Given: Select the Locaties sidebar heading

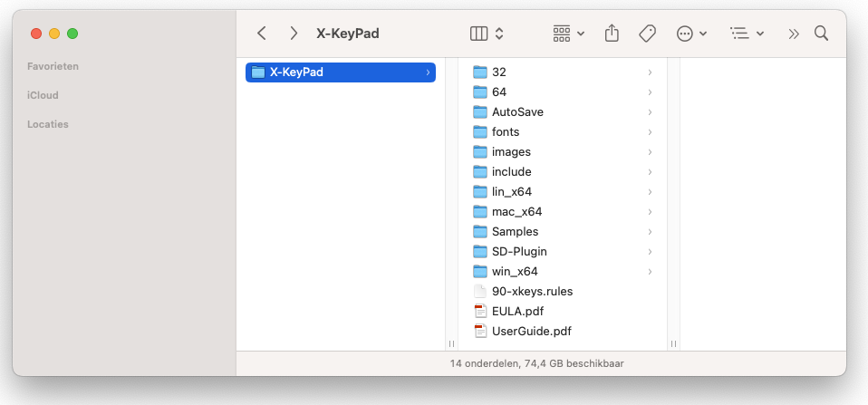Looking at the screenshot, I should pyautogui.click(x=48, y=124).
